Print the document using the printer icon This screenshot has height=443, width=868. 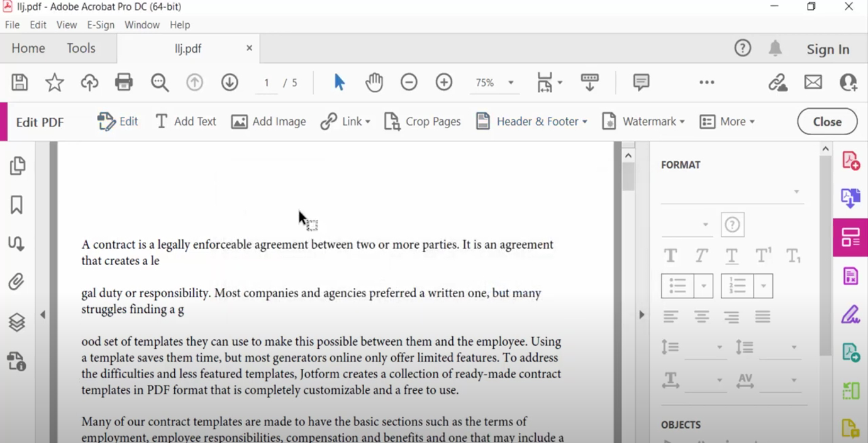point(124,82)
